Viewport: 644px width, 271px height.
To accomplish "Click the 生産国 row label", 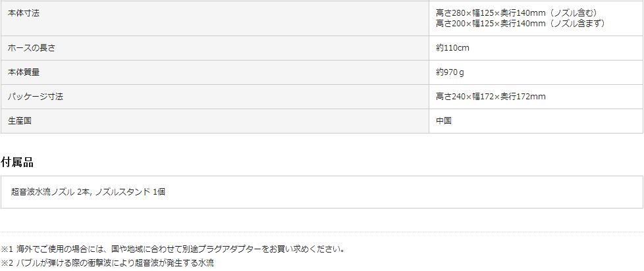I will pos(19,121).
